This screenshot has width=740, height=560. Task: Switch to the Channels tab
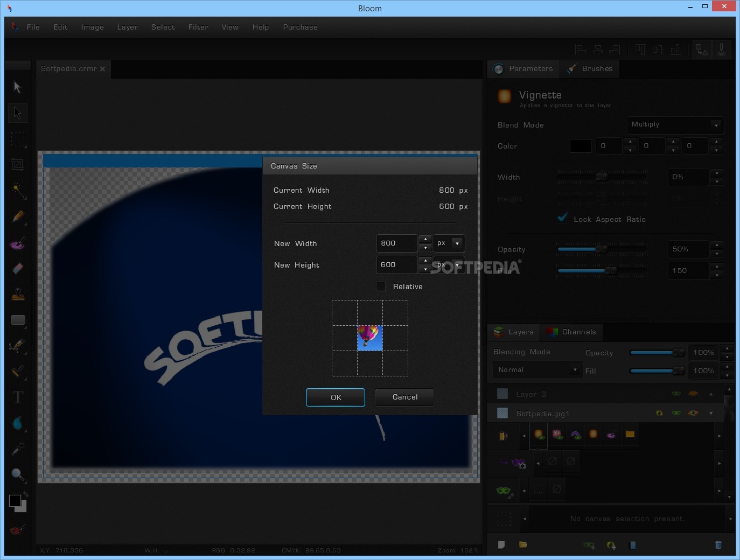point(571,332)
